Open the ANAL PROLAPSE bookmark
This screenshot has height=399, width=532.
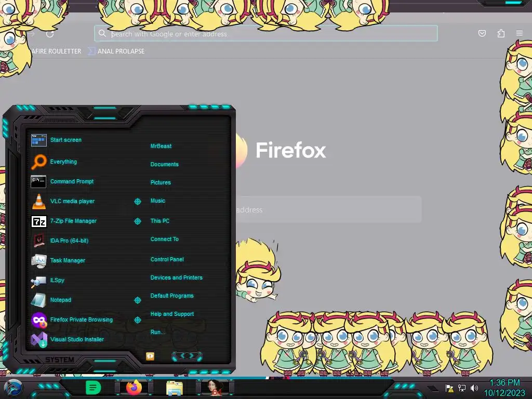(117, 51)
